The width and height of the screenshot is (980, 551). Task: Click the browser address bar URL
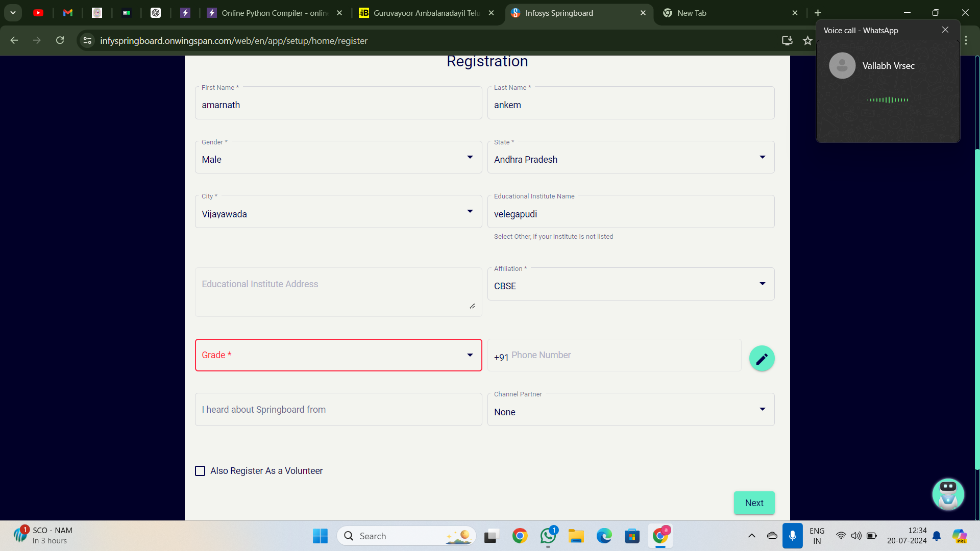(234, 40)
